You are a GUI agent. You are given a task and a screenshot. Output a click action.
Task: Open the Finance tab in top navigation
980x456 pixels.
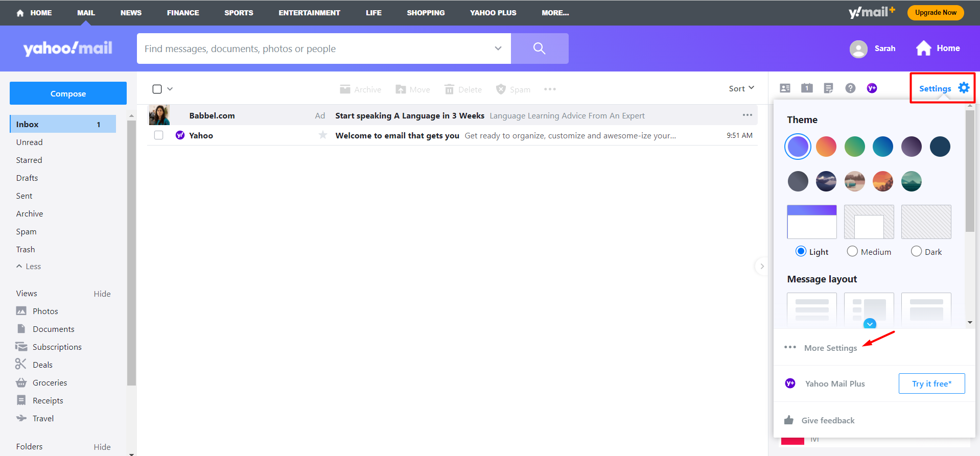point(183,13)
